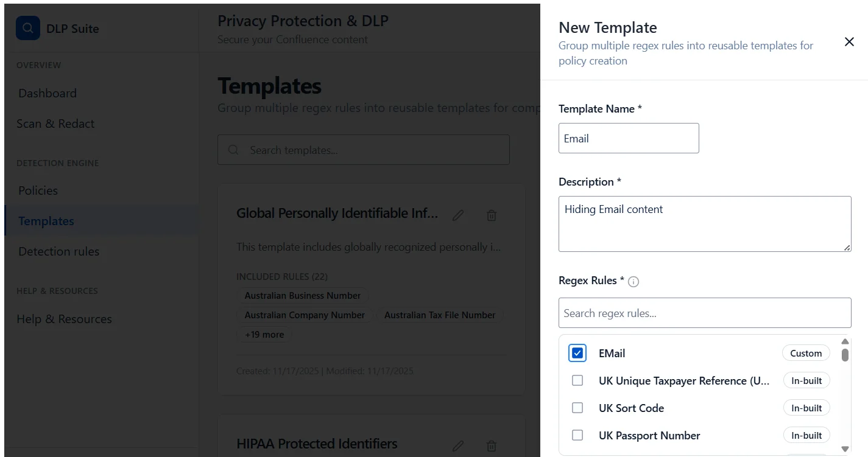Edit the Global Personally Identifiable template
The width and height of the screenshot is (868, 457).
(458, 214)
